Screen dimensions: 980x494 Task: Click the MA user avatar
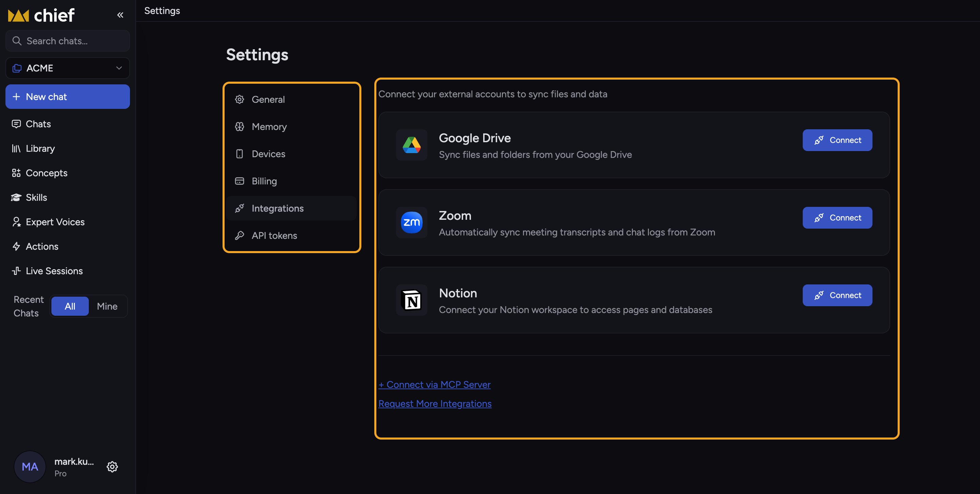click(x=30, y=467)
